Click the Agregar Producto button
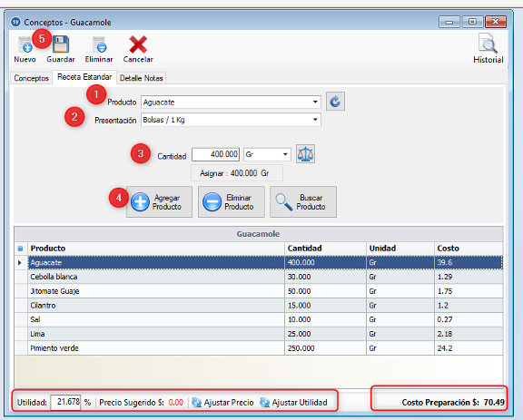Image resolution: width=523 pixels, height=420 pixels. tap(159, 202)
